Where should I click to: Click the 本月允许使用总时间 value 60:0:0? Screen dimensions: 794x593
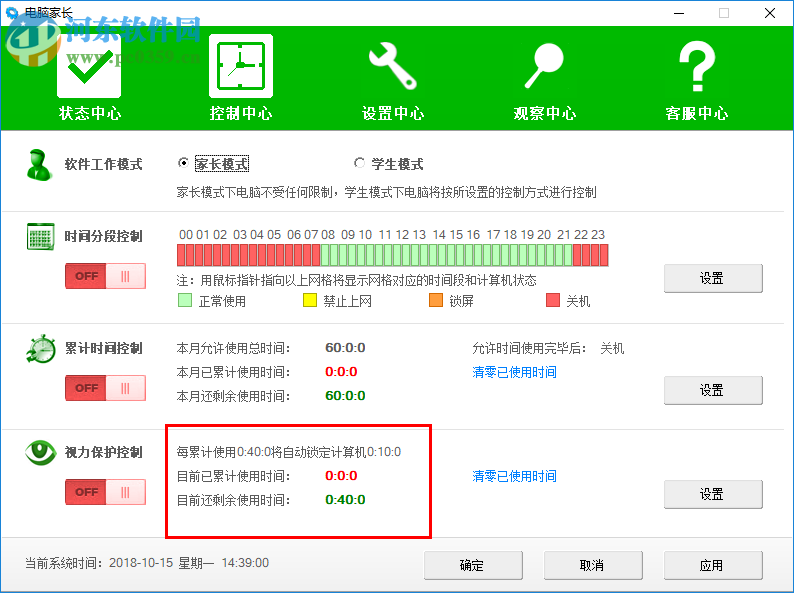coord(345,348)
